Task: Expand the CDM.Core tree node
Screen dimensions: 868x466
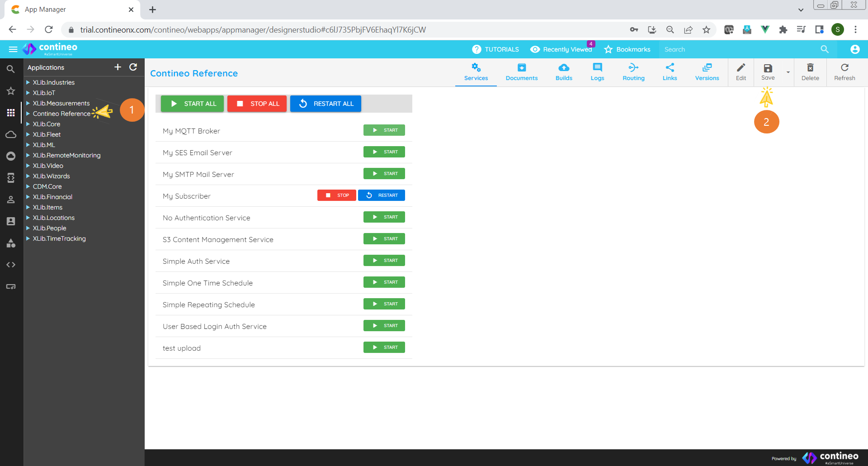Action: [28, 186]
